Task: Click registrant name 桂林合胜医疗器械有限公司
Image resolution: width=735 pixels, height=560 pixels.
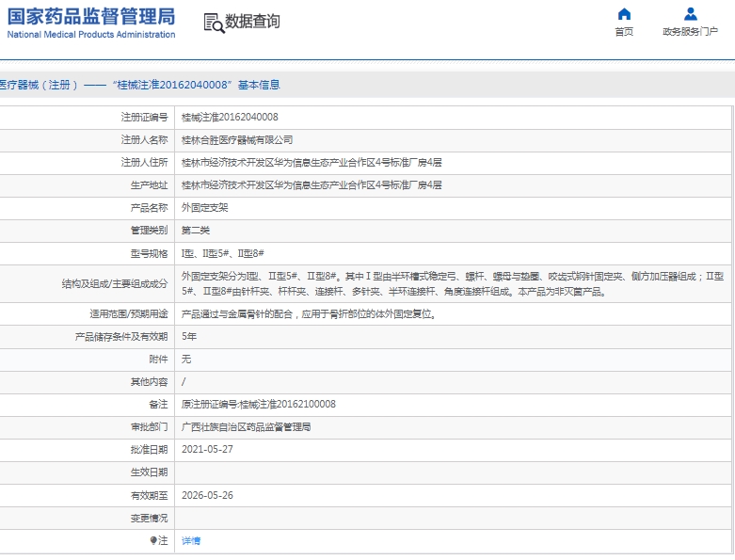Action: pos(237,140)
